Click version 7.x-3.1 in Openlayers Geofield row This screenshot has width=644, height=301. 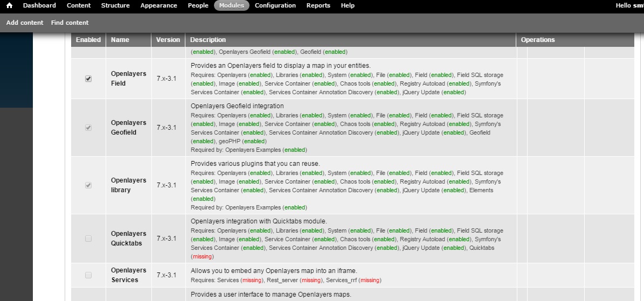167,127
